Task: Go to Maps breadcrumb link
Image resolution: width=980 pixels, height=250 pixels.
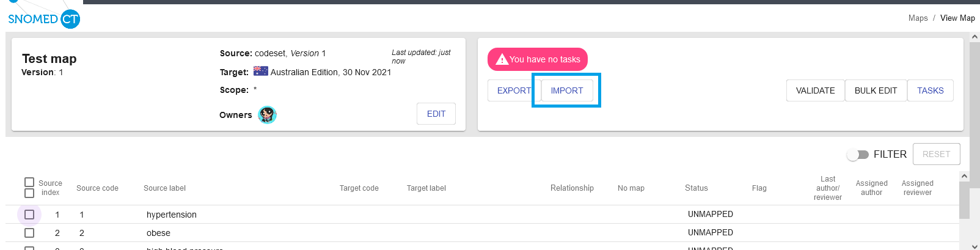Action: click(918, 18)
